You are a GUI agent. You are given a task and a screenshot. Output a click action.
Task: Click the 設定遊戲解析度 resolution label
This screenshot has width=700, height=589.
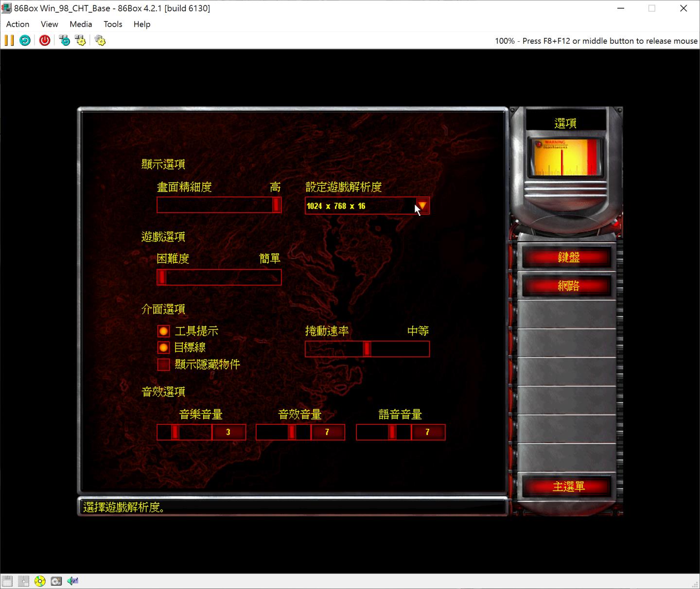(343, 187)
